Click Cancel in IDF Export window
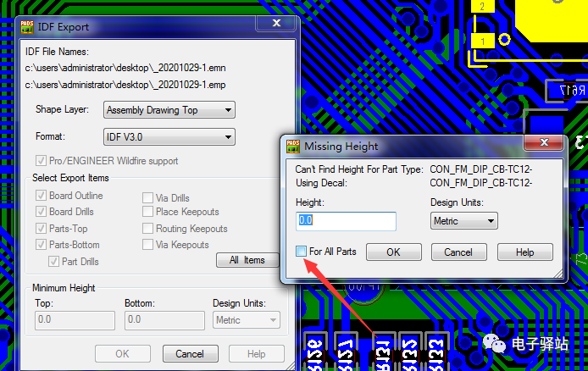Screen dimensions: 588x371 click(190, 354)
